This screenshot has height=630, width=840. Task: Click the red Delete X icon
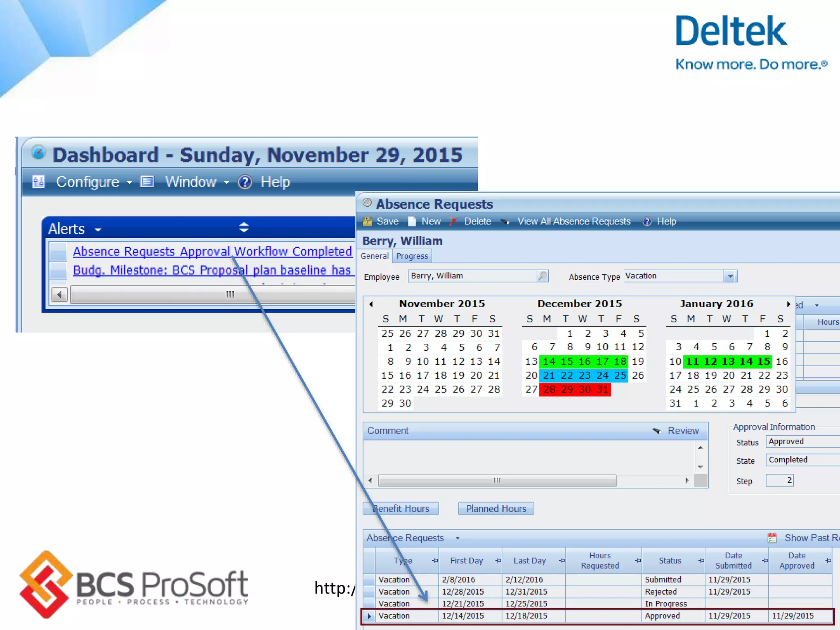[454, 221]
